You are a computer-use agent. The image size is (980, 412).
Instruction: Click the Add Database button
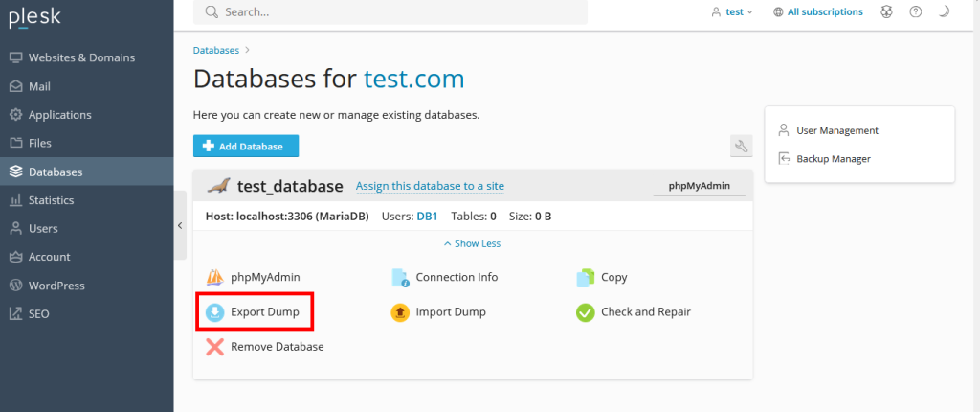[x=246, y=146]
